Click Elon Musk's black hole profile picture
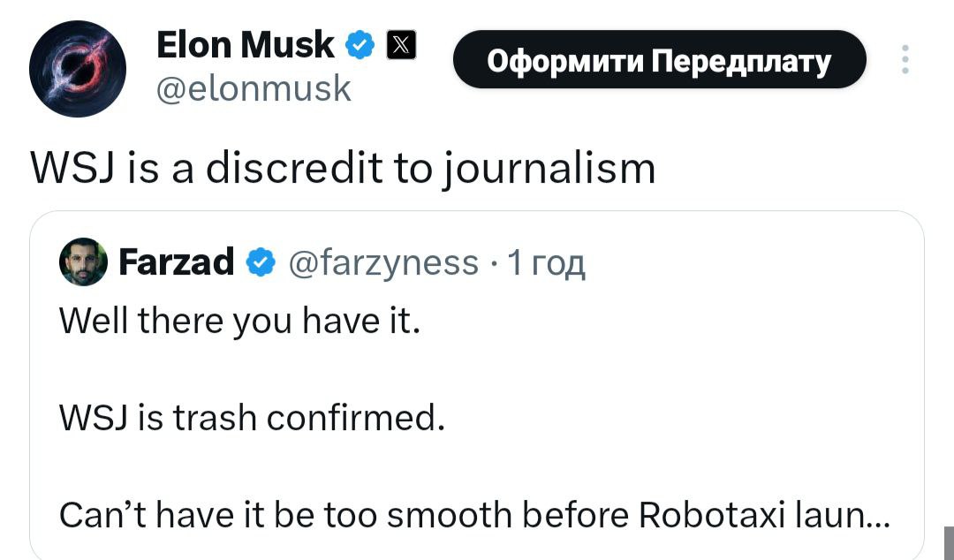The height and width of the screenshot is (560, 954). pos(78,70)
